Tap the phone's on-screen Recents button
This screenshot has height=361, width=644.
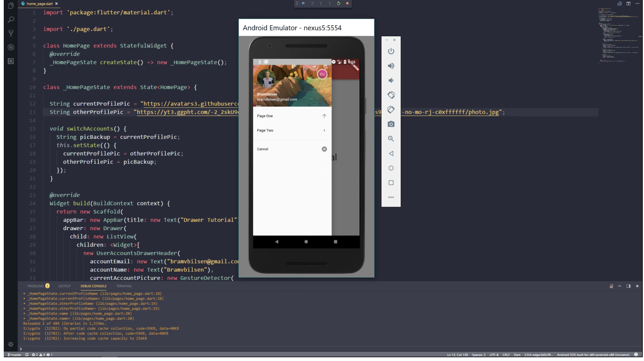pos(335,241)
